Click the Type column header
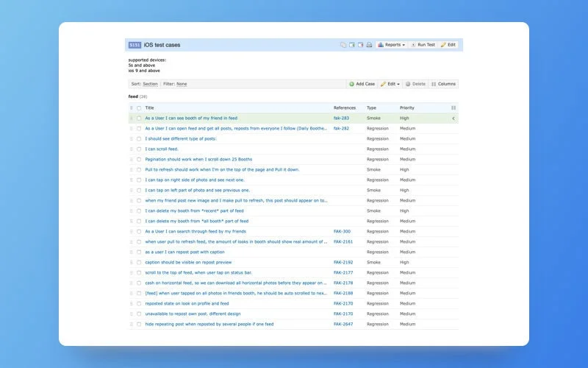The image size is (588, 368). pos(371,107)
